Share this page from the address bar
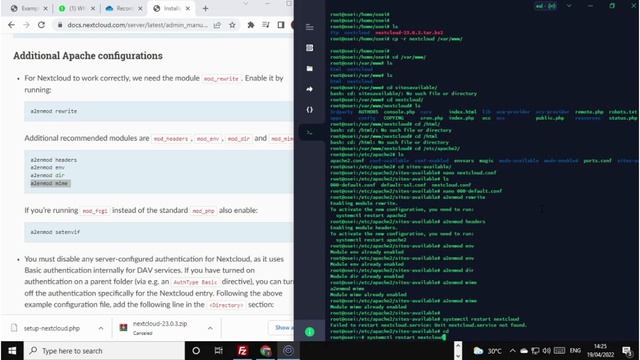The image size is (640, 360). coord(217,25)
